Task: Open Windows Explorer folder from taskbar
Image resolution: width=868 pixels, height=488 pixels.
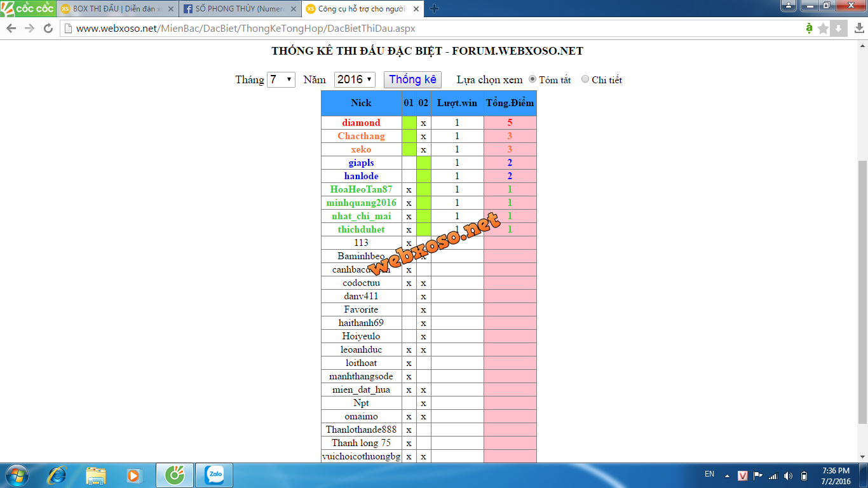Action: point(96,475)
